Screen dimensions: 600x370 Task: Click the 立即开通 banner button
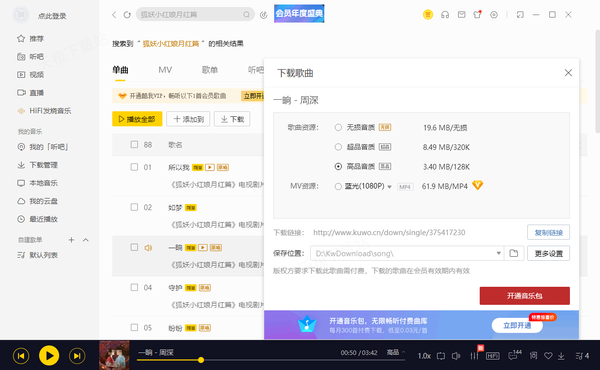[x=517, y=326]
